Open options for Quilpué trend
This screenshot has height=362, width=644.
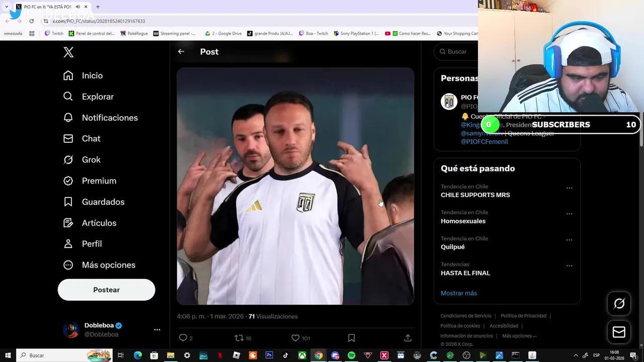coord(569,240)
